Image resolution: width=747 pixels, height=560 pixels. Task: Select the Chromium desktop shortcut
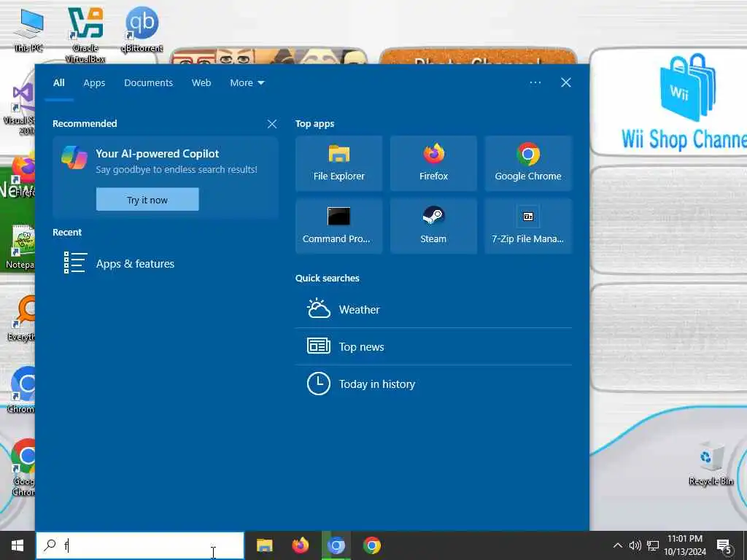(x=21, y=389)
